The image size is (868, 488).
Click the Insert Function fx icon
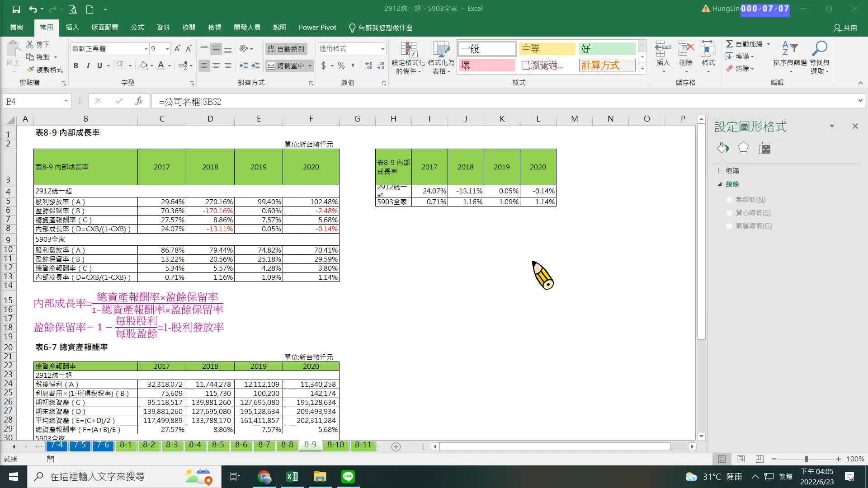[x=139, y=101]
